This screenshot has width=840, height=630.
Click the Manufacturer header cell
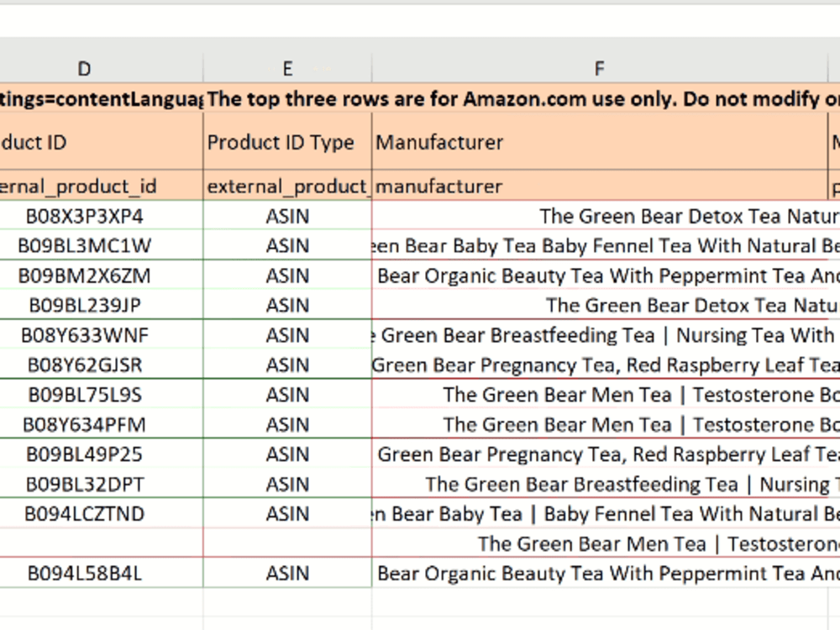pyautogui.click(x=600, y=143)
